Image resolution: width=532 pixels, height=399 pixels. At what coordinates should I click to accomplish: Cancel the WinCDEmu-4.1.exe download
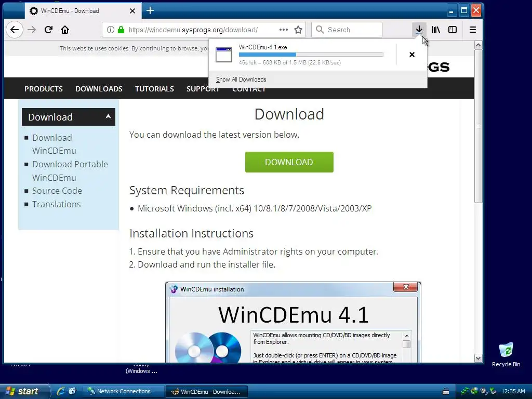412,55
